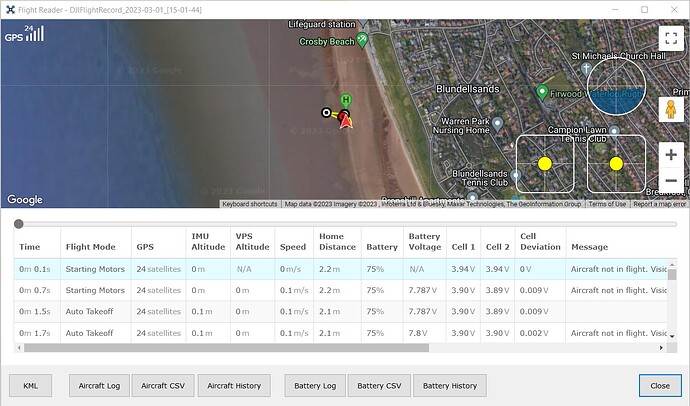Viewport: 690px width, 406px height.
Task: Zoom out on the map
Action: click(x=670, y=181)
